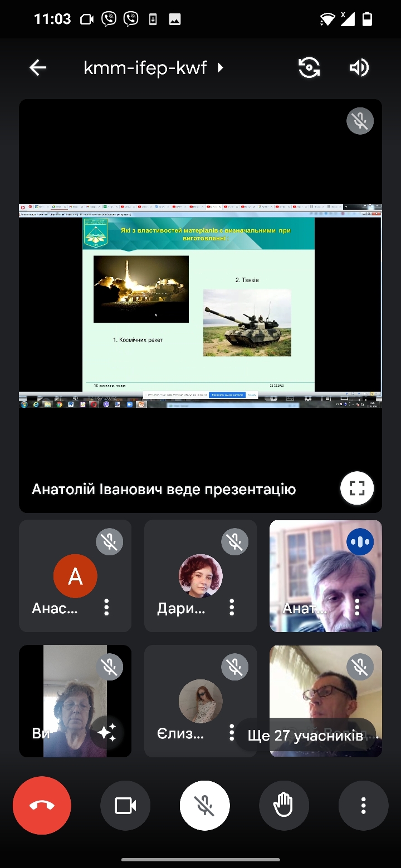The height and width of the screenshot is (868, 401).
Task: Open options menu for Дари... tile
Action: coord(232,607)
